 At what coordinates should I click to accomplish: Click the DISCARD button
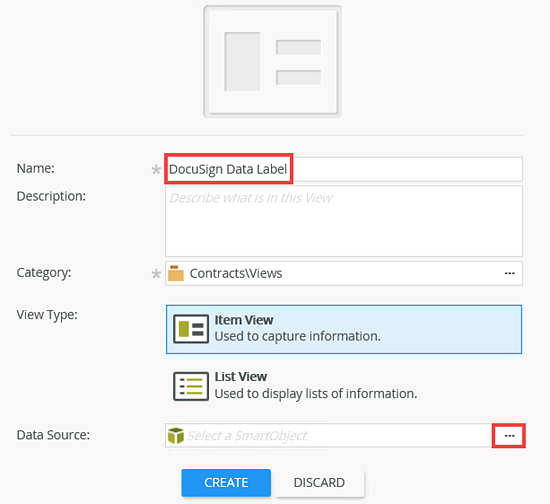(x=319, y=483)
